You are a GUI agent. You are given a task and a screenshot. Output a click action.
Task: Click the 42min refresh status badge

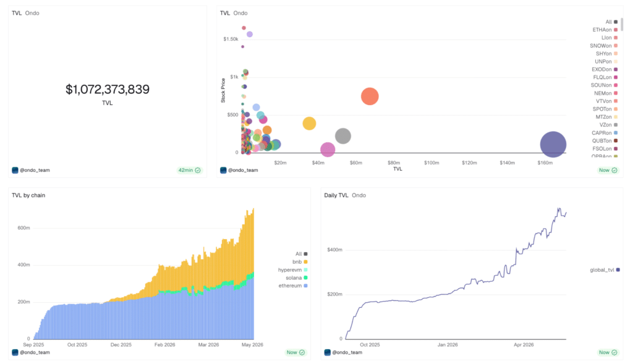click(x=189, y=171)
